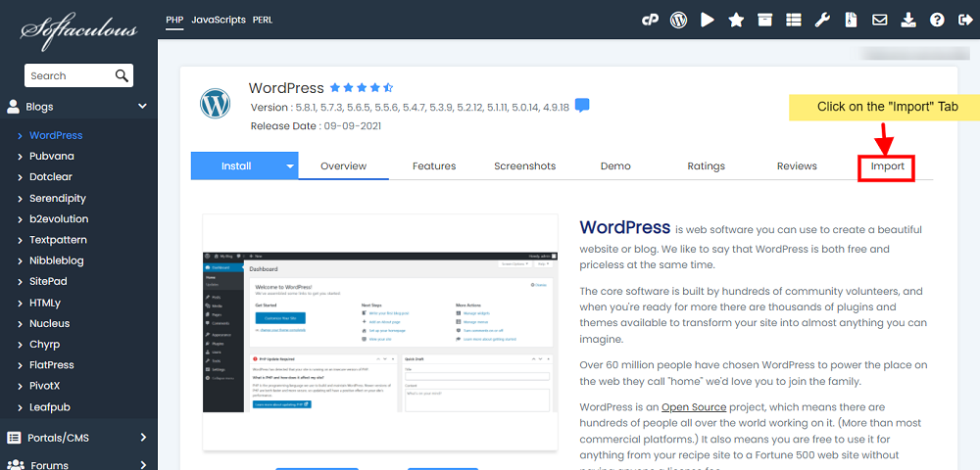Click the blue Install button
Viewport: 980px width, 470px height.
pos(236,166)
